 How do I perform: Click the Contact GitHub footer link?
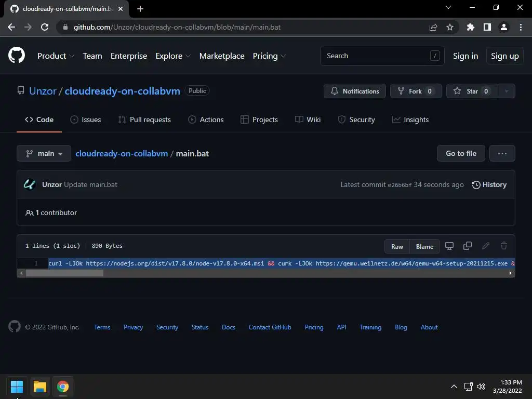pyautogui.click(x=270, y=327)
